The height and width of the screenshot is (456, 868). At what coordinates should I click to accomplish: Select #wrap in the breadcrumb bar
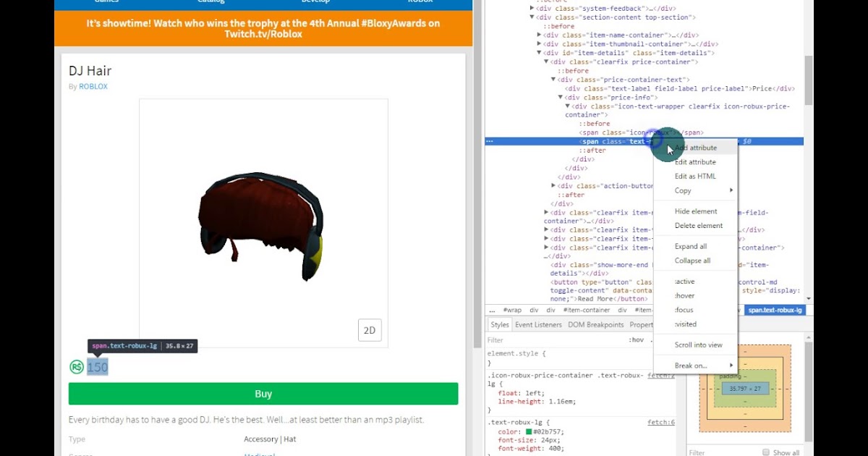[x=512, y=310]
